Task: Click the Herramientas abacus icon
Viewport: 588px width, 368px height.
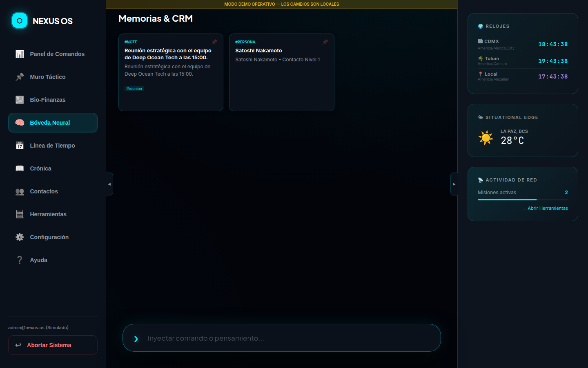Action: point(20,214)
